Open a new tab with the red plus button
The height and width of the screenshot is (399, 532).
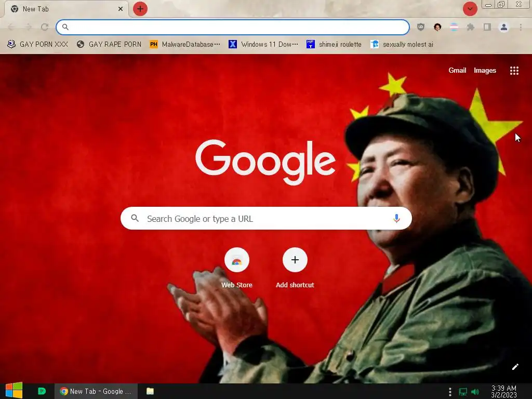140,9
